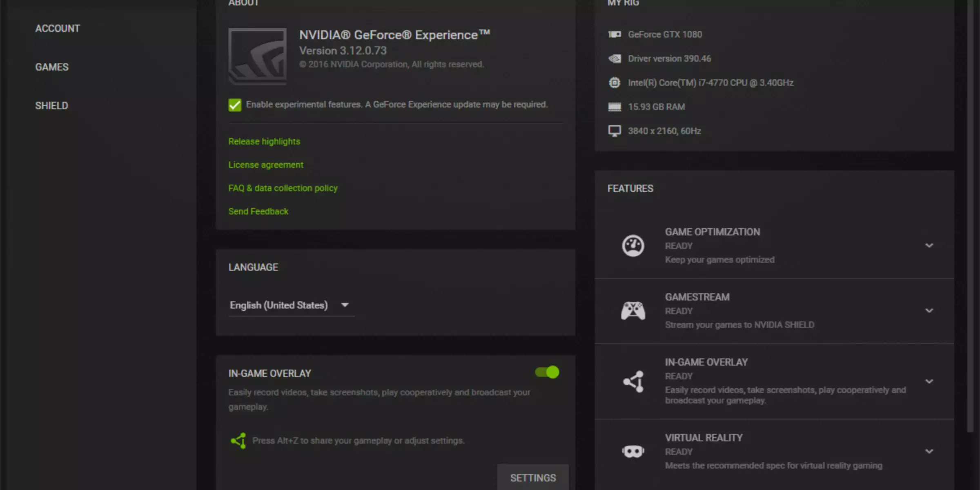Click the 15.93 GB RAM text
This screenshot has width=980, height=490.
click(656, 107)
